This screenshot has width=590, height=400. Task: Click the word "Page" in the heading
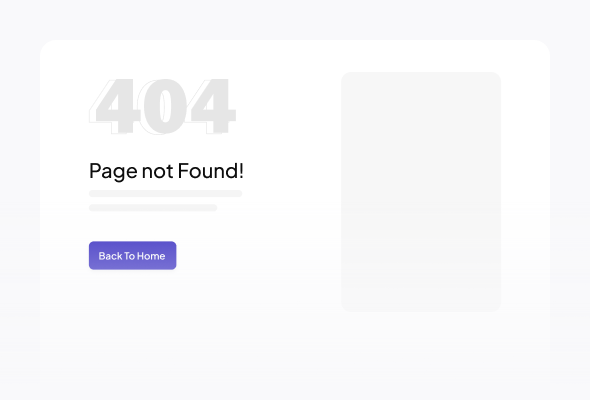coord(113,172)
